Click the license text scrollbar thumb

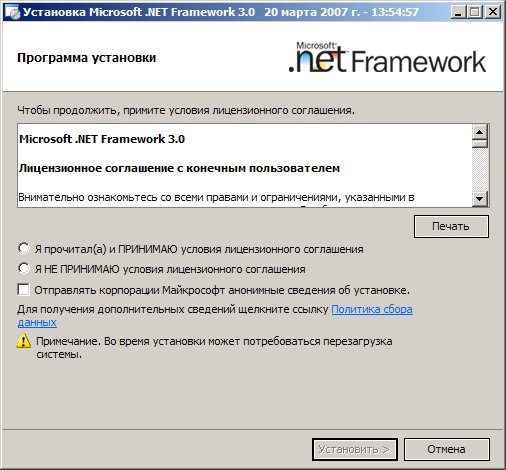point(480,144)
